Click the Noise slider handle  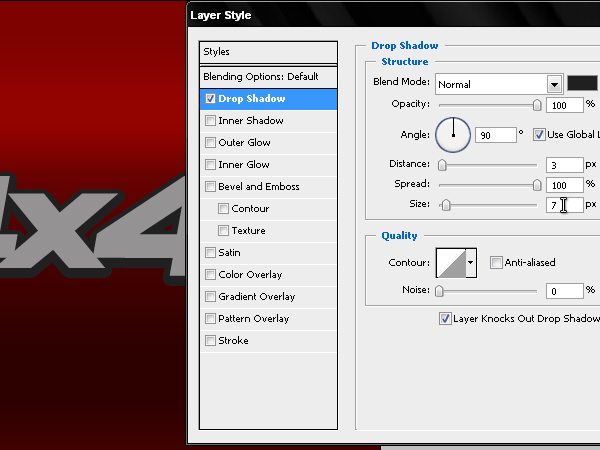pos(439,291)
